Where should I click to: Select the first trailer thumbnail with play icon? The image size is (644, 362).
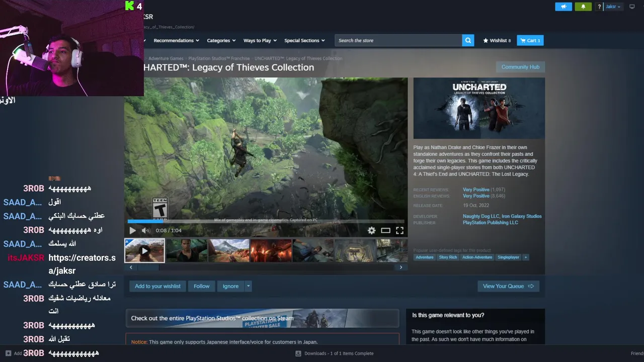pos(144,250)
